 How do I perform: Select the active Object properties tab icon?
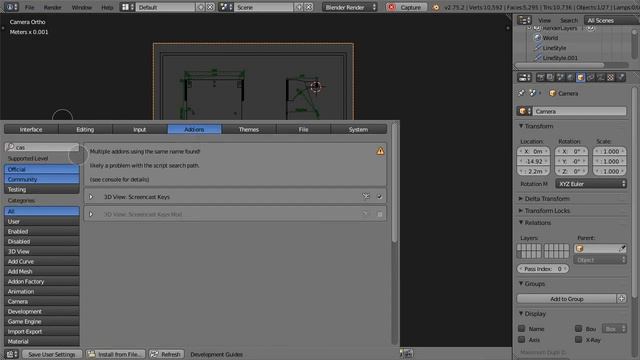pos(580,77)
